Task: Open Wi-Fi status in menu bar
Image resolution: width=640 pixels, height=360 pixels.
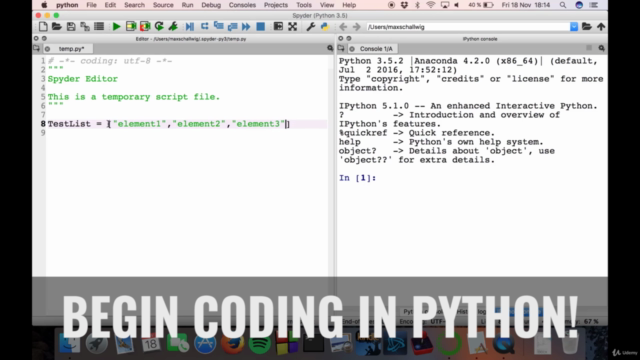Action: 430,5
